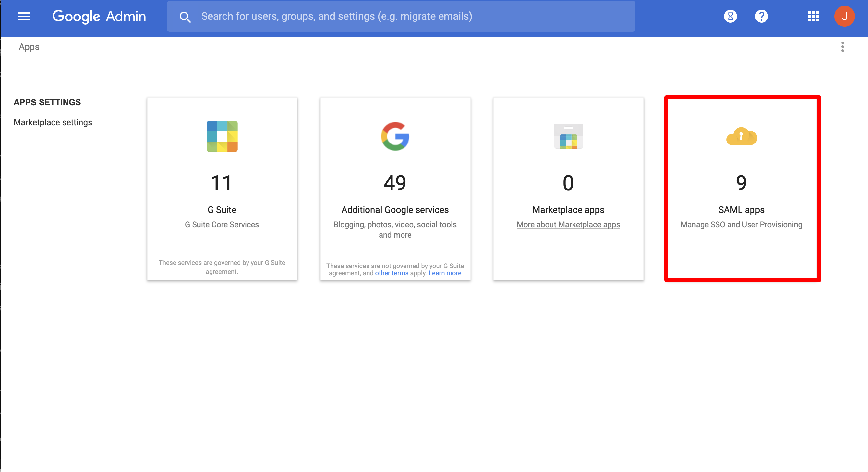The width and height of the screenshot is (868, 472).
Task: Click Blogging, photos, video description text
Action: pyautogui.click(x=395, y=230)
